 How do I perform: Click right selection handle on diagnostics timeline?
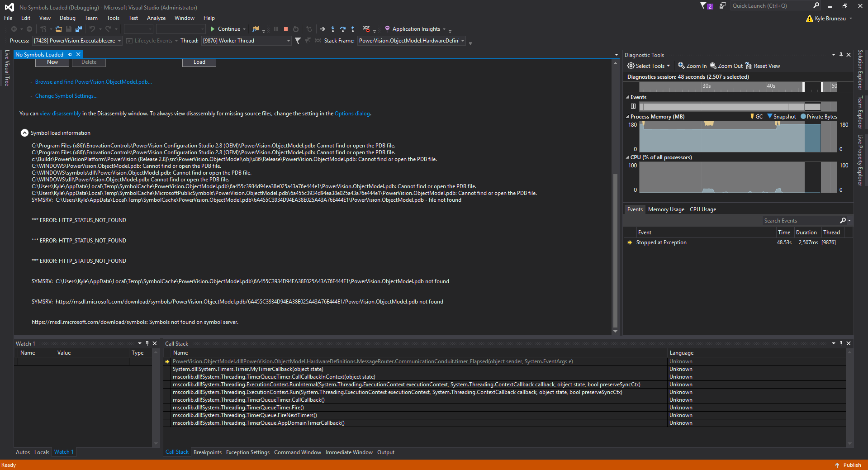[822, 86]
